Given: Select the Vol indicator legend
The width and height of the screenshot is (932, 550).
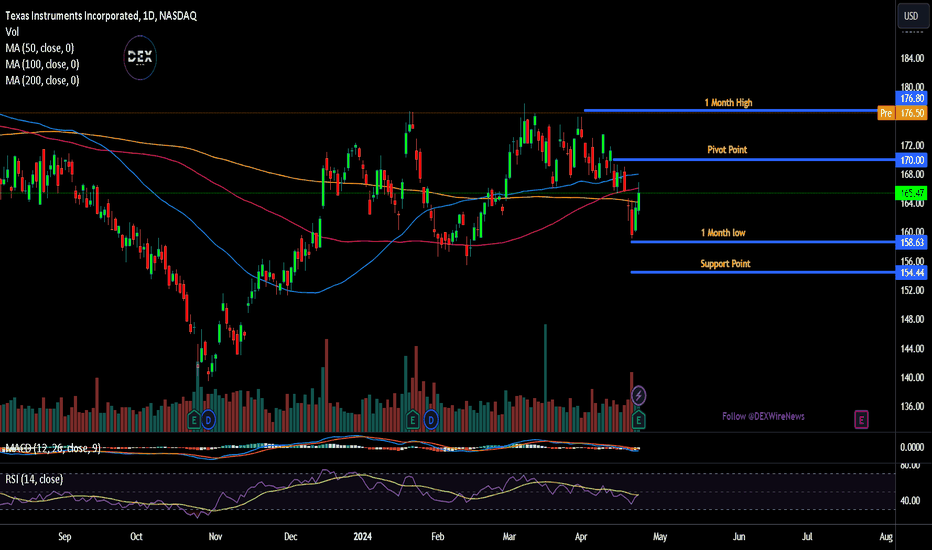Looking at the screenshot, I should (12, 32).
